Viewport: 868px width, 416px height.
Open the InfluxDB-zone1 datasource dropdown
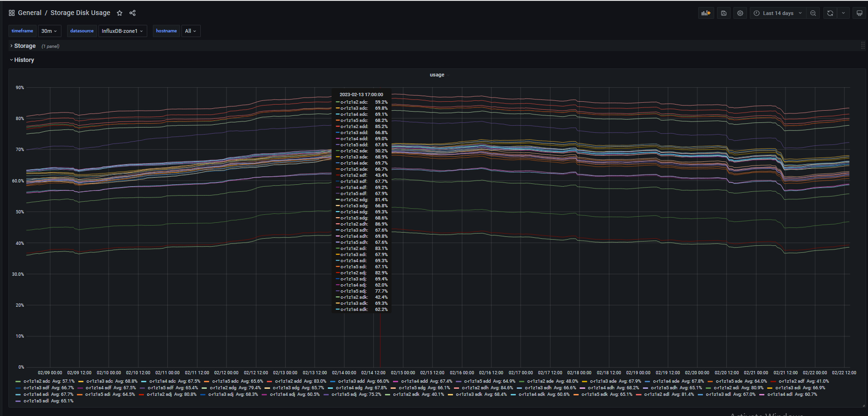tap(122, 31)
